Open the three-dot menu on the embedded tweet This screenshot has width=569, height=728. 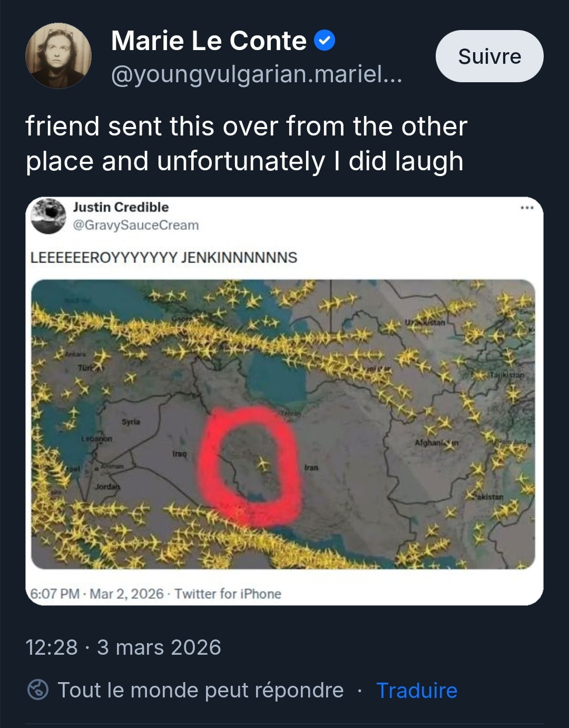click(527, 208)
